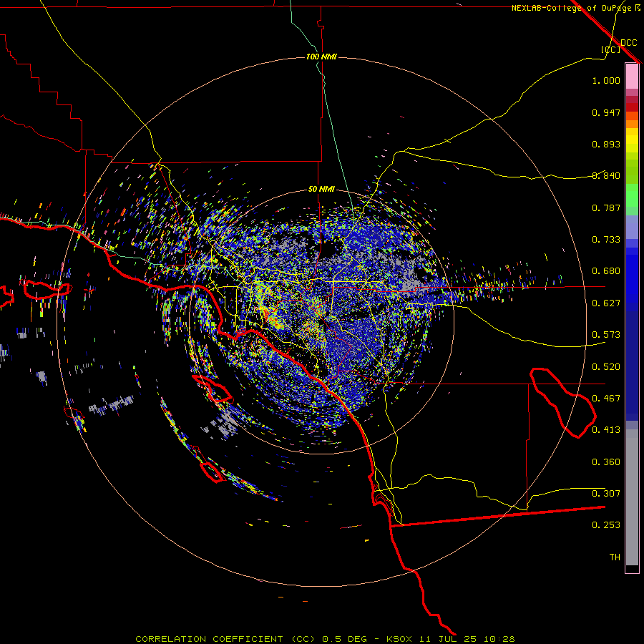Pick the bright green segment of the color bar
This screenshot has height=644, width=644.
click(x=632, y=194)
